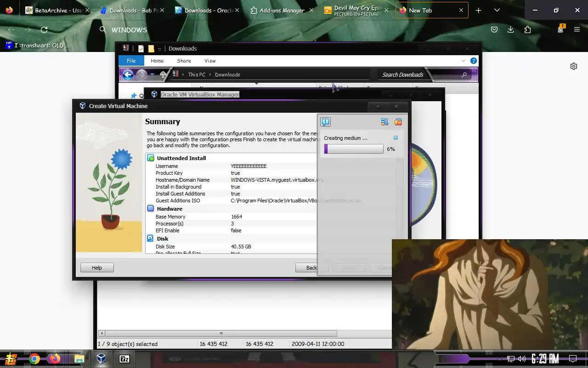Go back in Explorer Downloads window
The height and width of the screenshot is (368, 588).
pyautogui.click(x=128, y=75)
